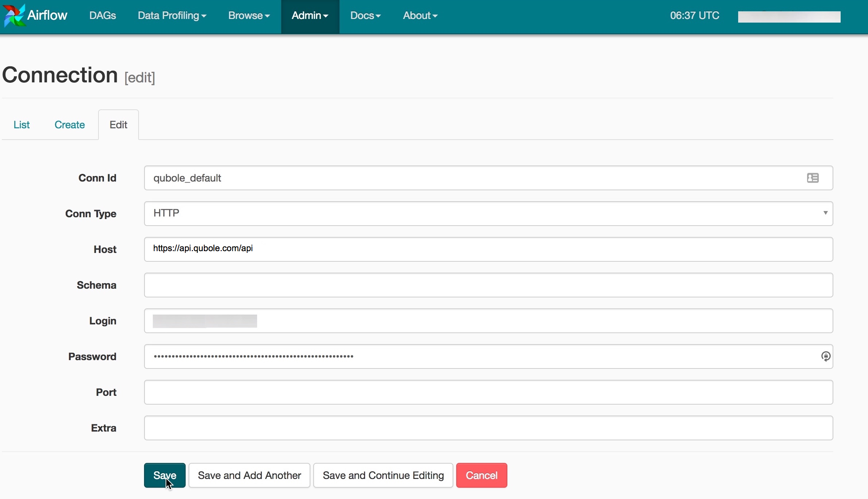This screenshot has width=868, height=499.
Task: Expand the Admin dropdown menu
Action: tap(309, 15)
